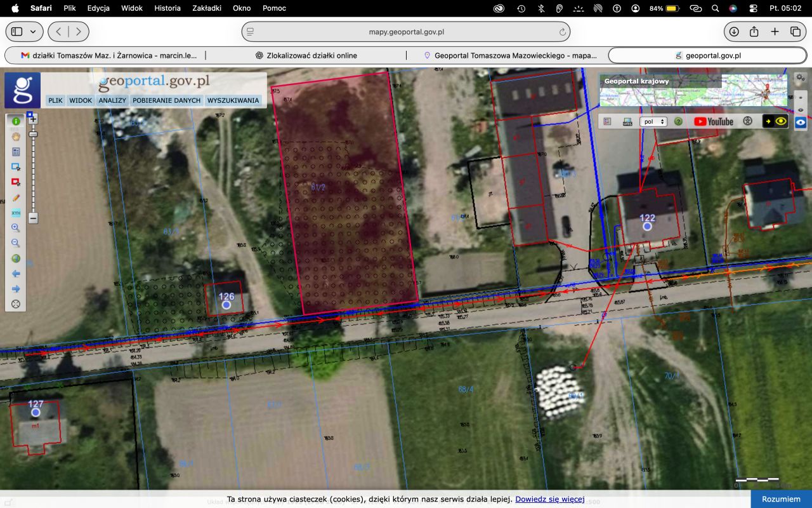The height and width of the screenshot is (508, 812).
Task: Activate the info identify tool
Action: tap(16, 121)
